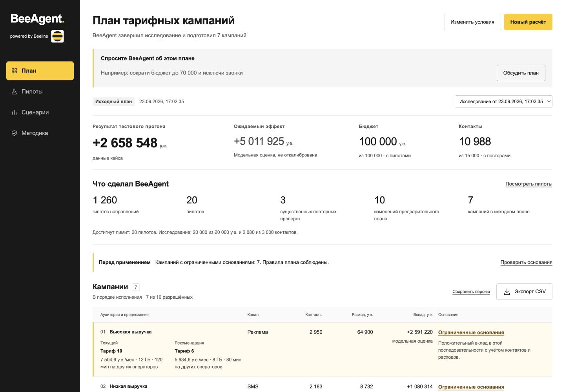565x392 pixels.
Task: Click the 10 988 contacts value
Action: click(x=475, y=142)
